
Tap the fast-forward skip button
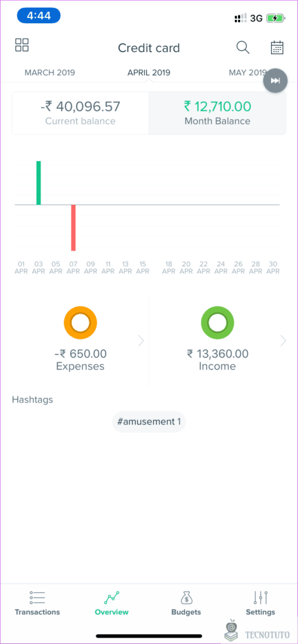coord(275,80)
